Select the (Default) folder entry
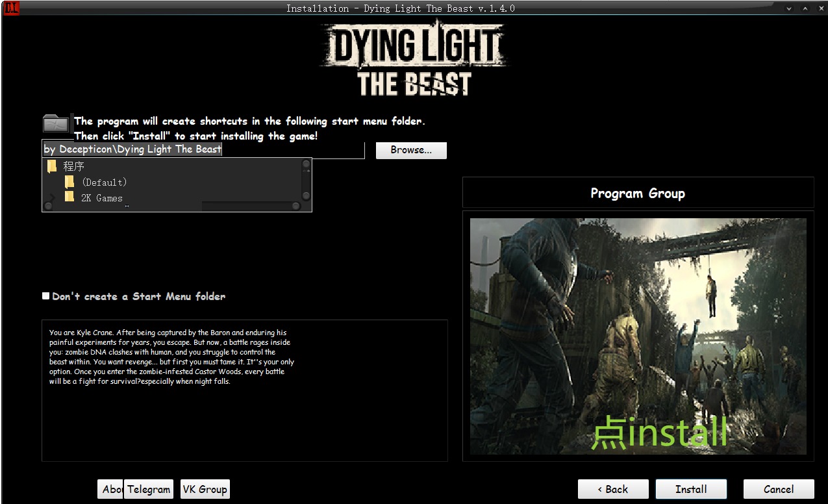Viewport: 828px width, 504px height. click(104, 183)
